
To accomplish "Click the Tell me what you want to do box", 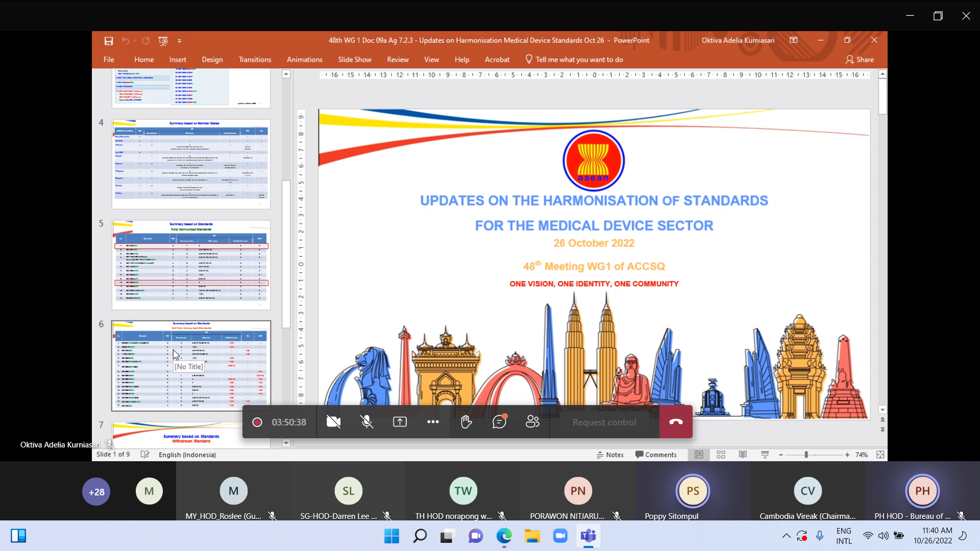I will [574, 60].
